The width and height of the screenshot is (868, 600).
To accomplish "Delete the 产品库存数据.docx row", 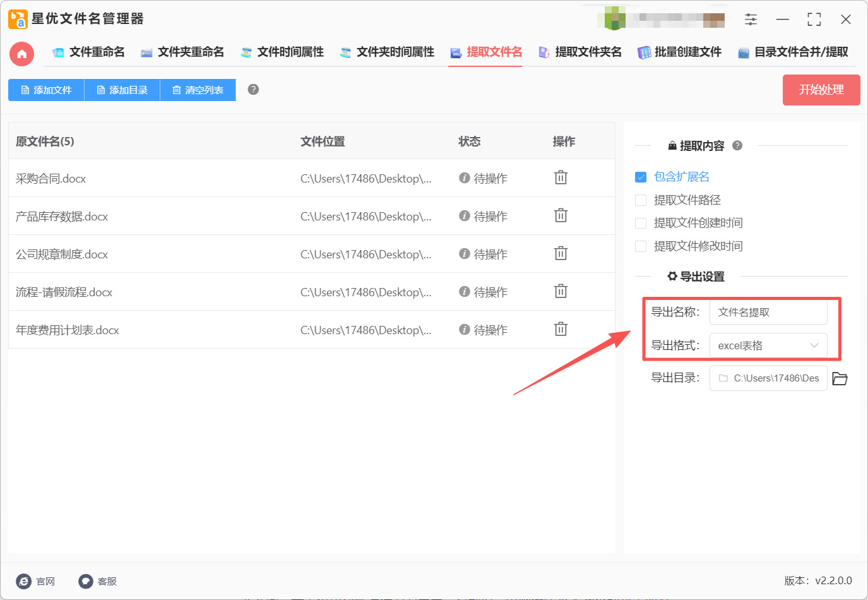I will [x=561, y=215].
